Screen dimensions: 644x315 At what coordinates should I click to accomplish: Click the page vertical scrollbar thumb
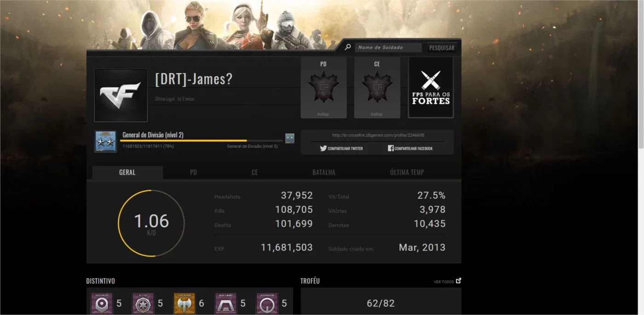tap(641, 78)
